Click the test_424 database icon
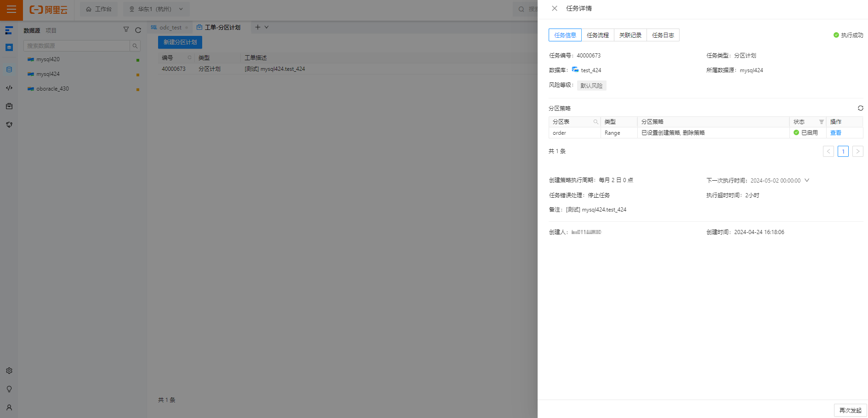 coord(575,70)
